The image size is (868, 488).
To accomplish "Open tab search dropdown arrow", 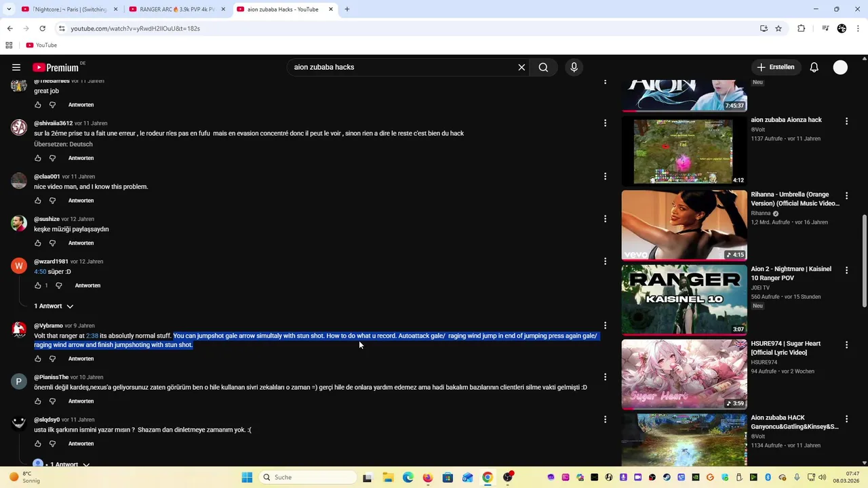I will [9, 9].
